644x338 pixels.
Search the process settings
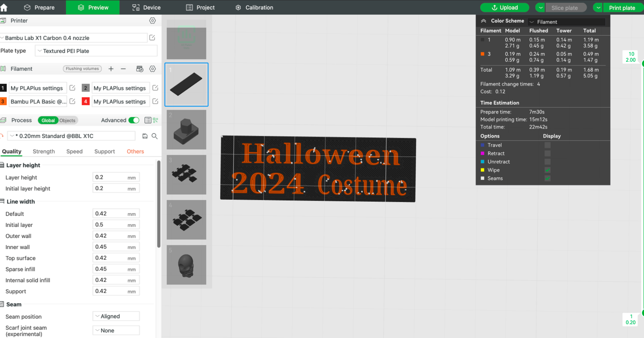155,136
